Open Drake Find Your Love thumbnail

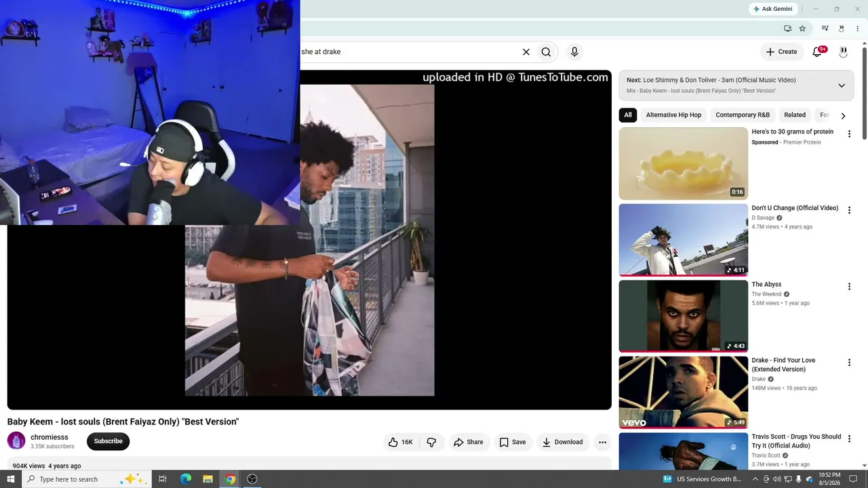[683, 392]
